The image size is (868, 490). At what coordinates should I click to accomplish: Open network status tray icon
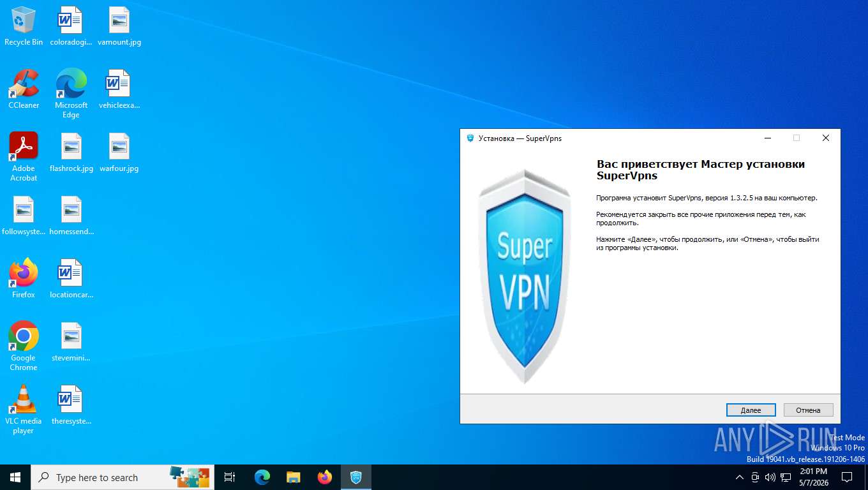(786, 477)
